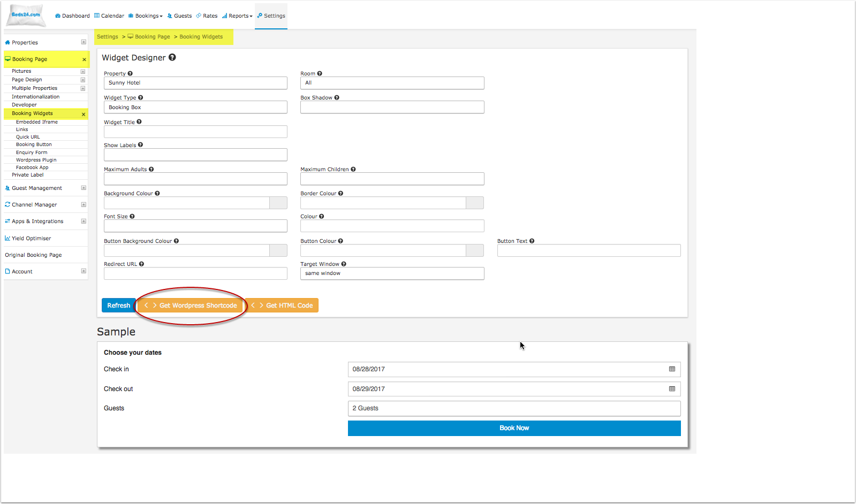The image size is (856, 504).
Task: Click help icon beside Background Colour
Action: [157, 194]
